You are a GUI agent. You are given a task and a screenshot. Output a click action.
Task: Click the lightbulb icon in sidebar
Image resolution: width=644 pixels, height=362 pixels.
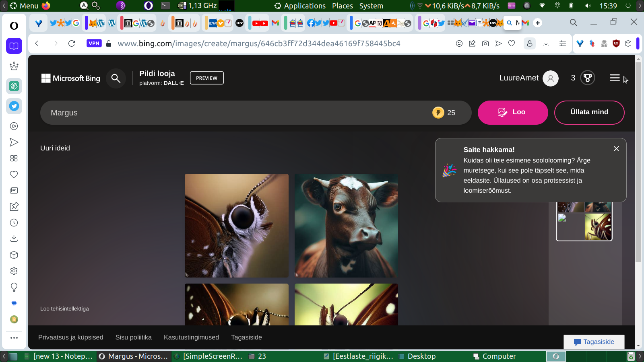click(14, 287)
